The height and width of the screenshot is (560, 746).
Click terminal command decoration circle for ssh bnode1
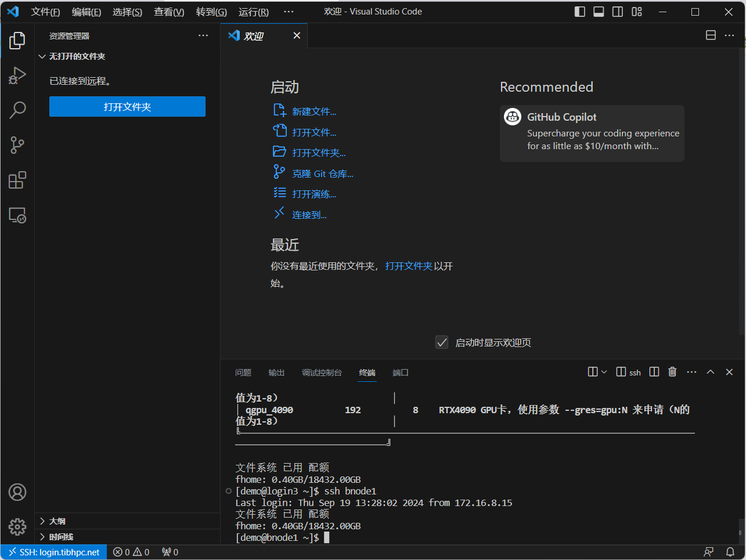tap(228, 491)
